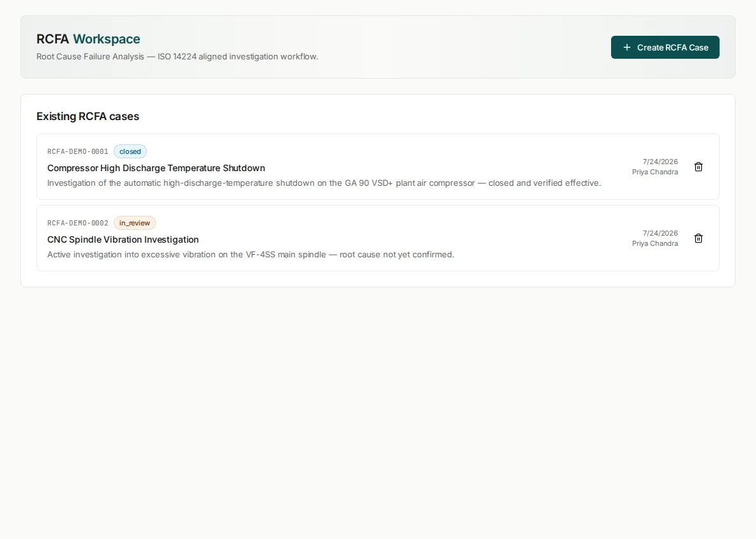The height and width of the screenshot is (539, 756).
Task: Click Priya Chandra on the CNC case
Action: pyautogui.click(x=654, y=243)
